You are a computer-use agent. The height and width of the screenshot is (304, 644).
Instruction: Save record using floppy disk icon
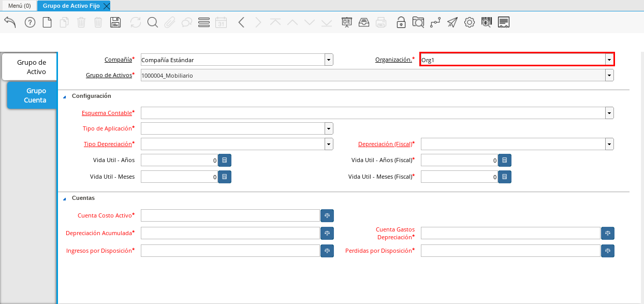(x=115, y=22)
